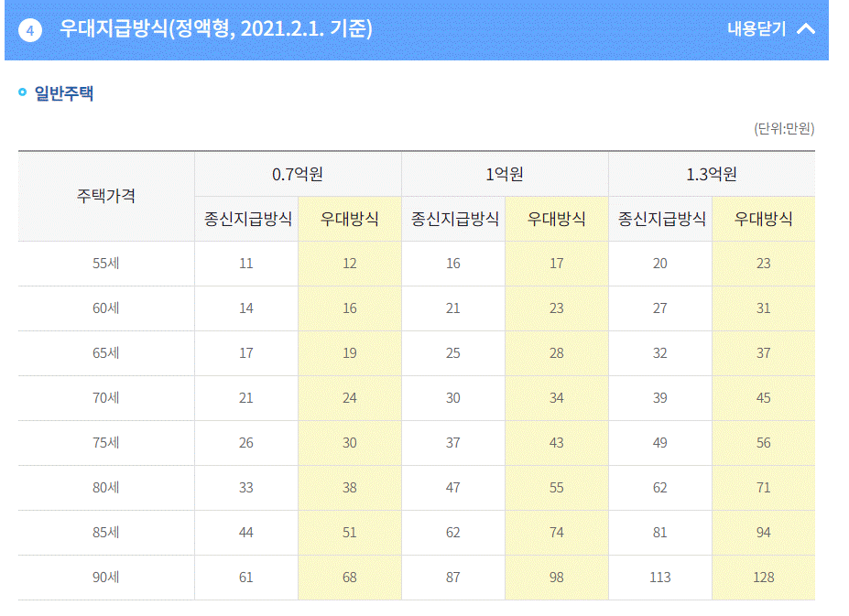The height and width of the screenshot is (616, 849).
Task: Click value 44 in the 85세 row
Action: 246,533
